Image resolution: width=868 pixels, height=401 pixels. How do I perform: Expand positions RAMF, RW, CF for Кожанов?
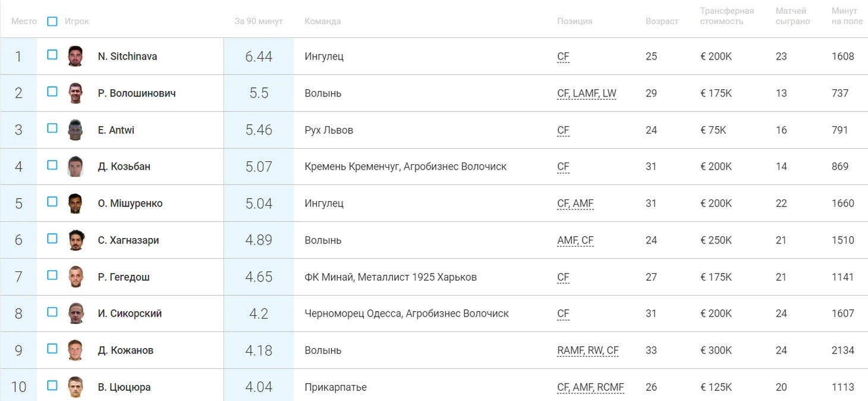(587, 350)
